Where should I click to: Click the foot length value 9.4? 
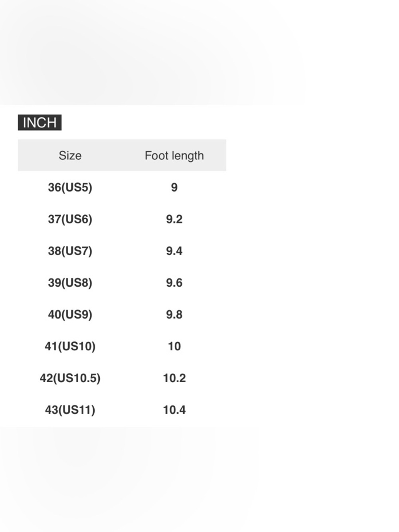point(174,251)
